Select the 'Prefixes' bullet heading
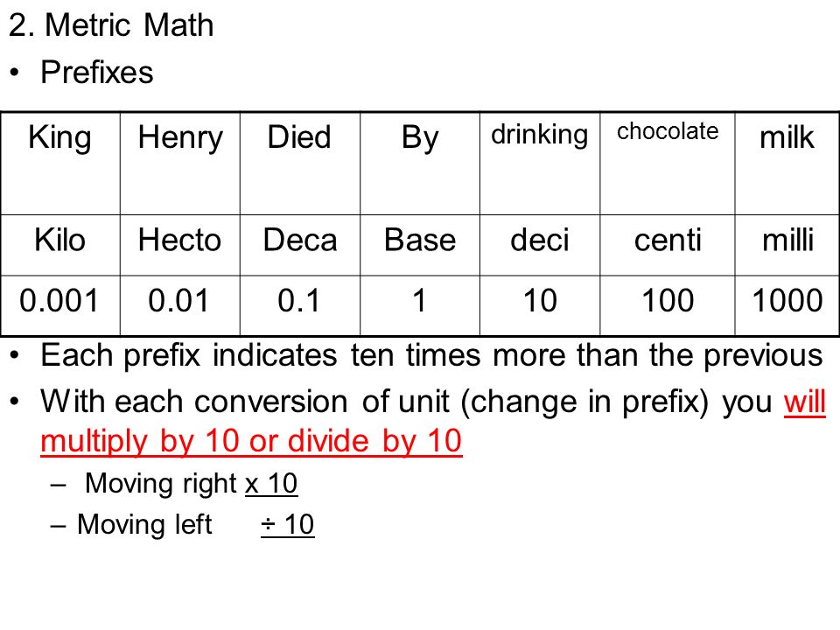 (97, 73)
